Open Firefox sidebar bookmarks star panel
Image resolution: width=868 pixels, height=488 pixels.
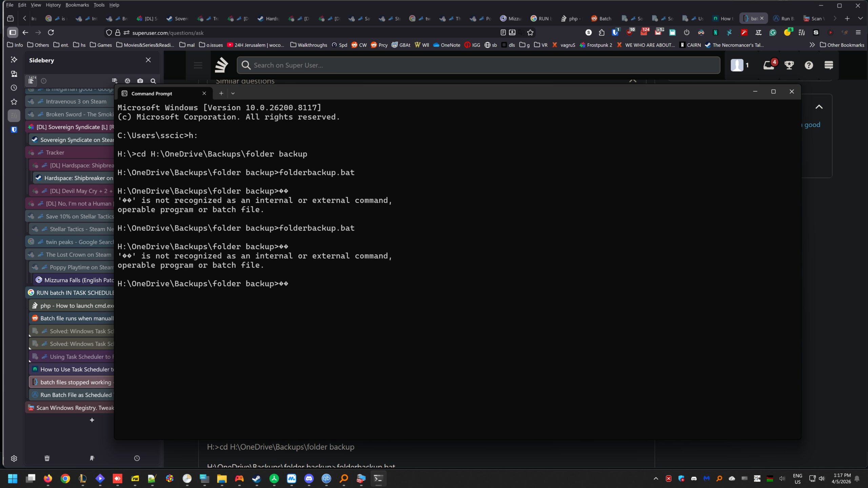(14, 102)
